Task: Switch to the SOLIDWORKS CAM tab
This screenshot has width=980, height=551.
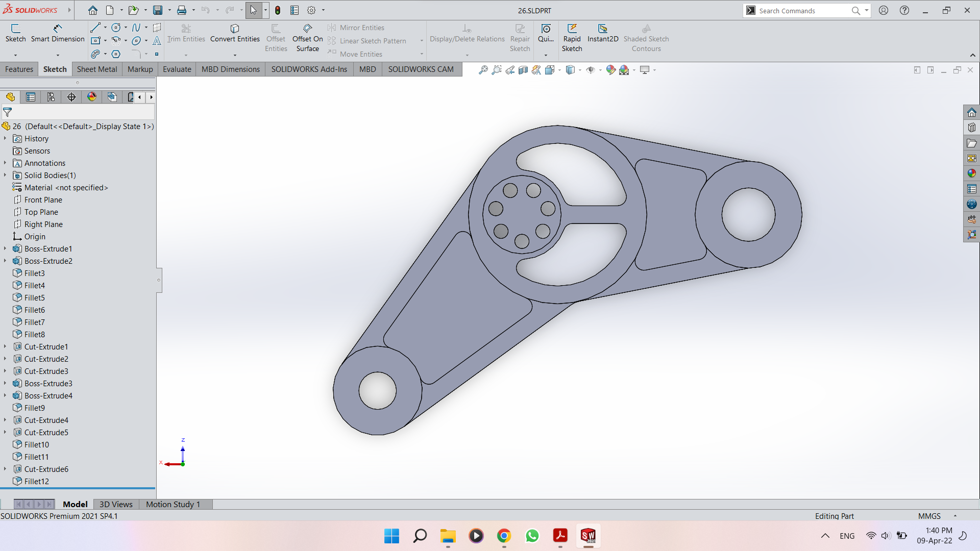Action: [x=421, y=69]
